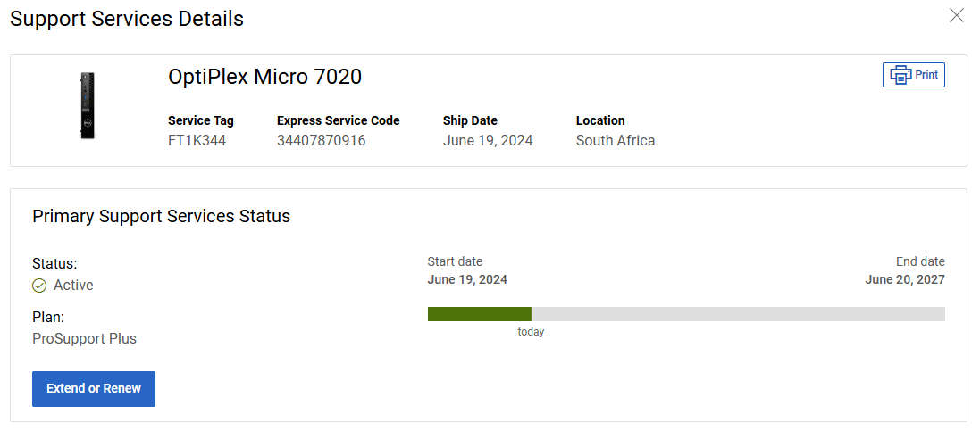This screenshot has width=980, height=431.
Task: Click the gray remaining portion of warranty bar
Action: [x=737, y=314]
